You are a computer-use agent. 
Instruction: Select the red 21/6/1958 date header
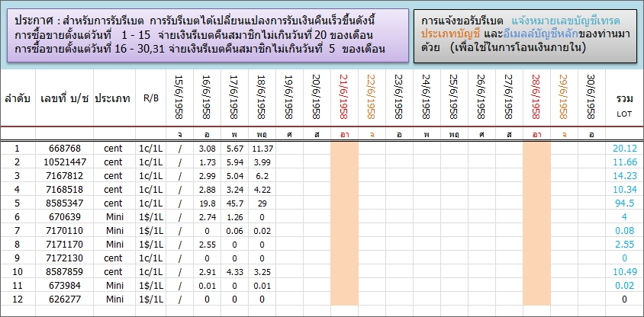click(344, 98)
